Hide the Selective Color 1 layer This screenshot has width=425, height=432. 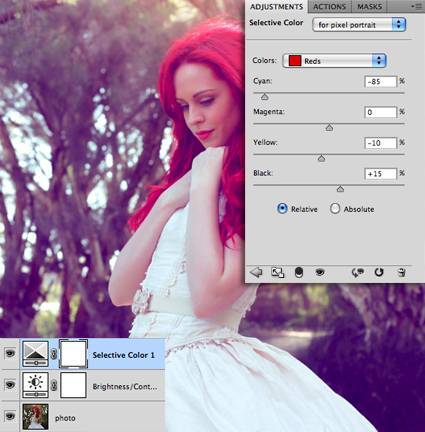(10, 353)
